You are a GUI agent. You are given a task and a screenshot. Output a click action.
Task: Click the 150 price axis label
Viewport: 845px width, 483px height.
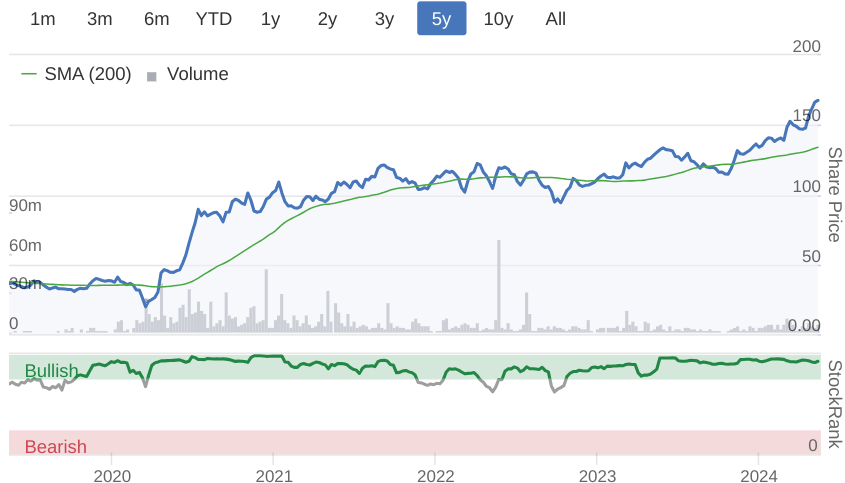click(x=806, y=115)
